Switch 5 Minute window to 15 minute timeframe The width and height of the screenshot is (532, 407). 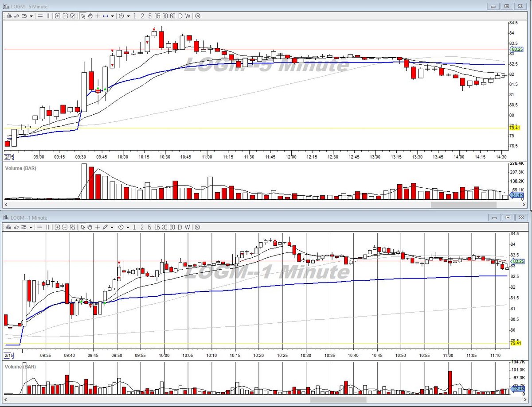157,16
